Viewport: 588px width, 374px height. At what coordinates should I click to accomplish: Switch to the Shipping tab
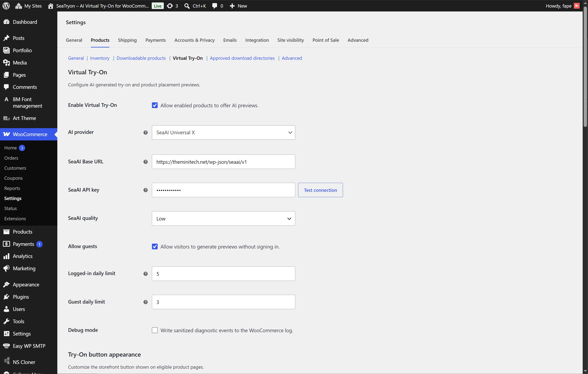(x=127, y=40)
